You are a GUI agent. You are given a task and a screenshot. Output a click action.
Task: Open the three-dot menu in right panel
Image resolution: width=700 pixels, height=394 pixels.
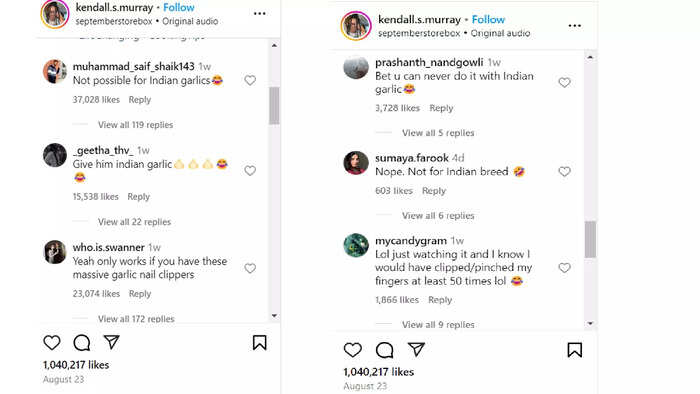575,26
